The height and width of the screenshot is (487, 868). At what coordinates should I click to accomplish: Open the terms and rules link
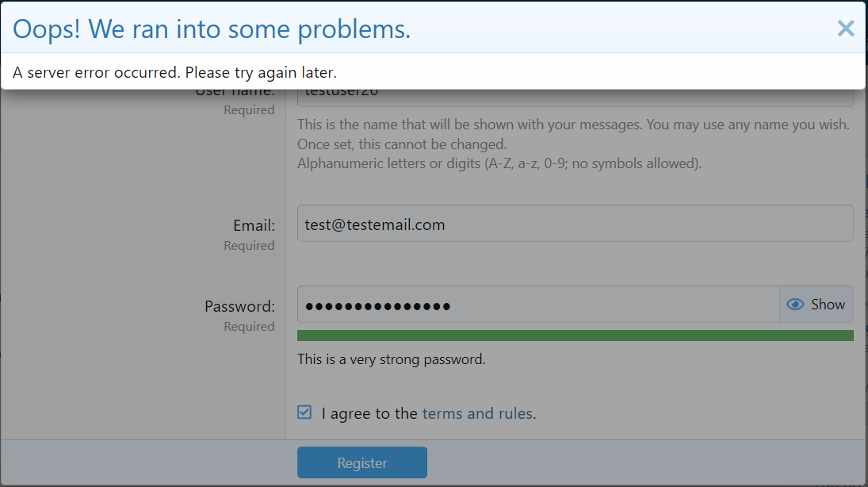478,413
